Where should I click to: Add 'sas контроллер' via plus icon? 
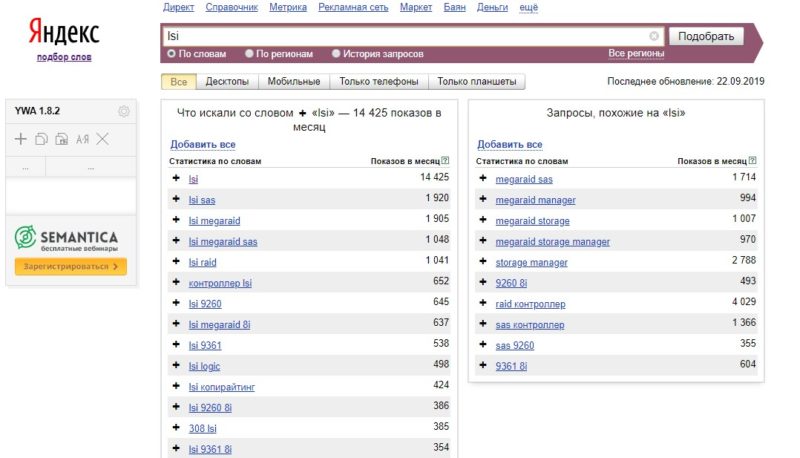point(483,323)
